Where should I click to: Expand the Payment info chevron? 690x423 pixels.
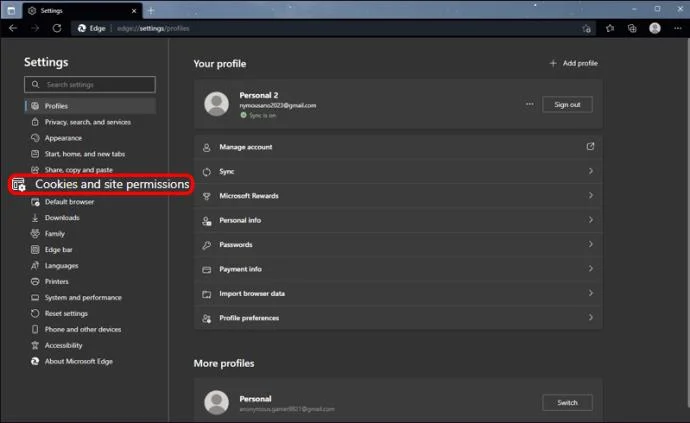[591, 269]
